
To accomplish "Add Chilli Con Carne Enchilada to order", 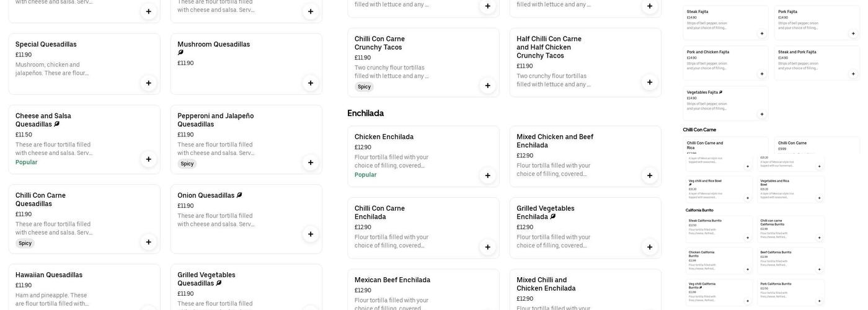I will pos(487,247).
